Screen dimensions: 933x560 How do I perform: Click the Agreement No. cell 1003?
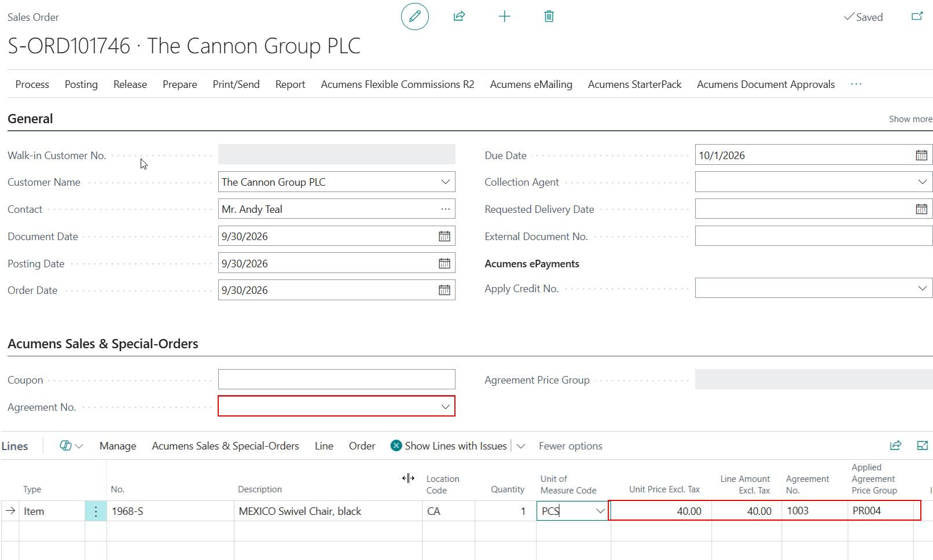pyautogui.click(x=814, y=511)
